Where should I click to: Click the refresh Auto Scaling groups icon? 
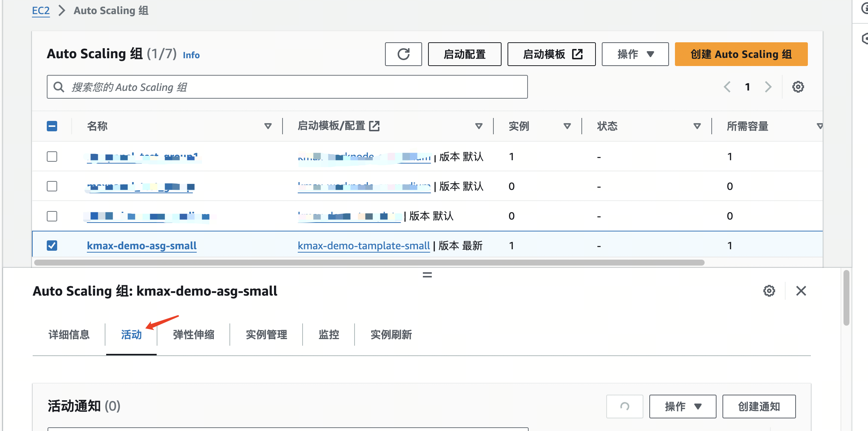point(403,54)
